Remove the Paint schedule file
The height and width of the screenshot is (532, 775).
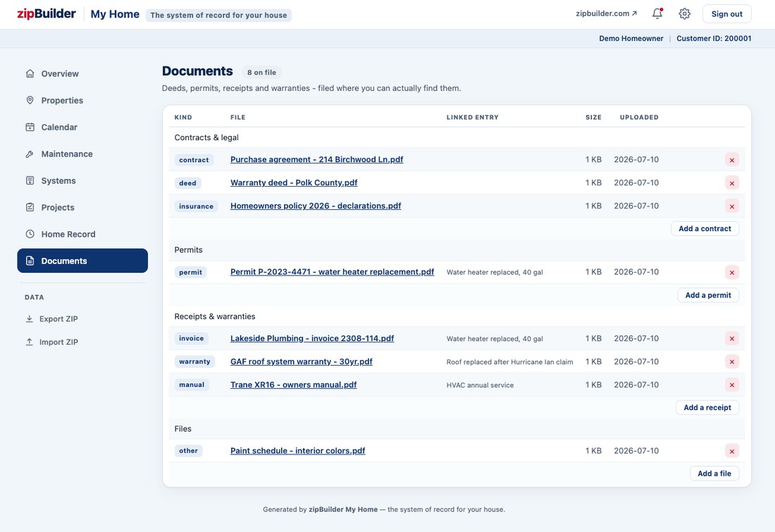click(x=732, y=451)
